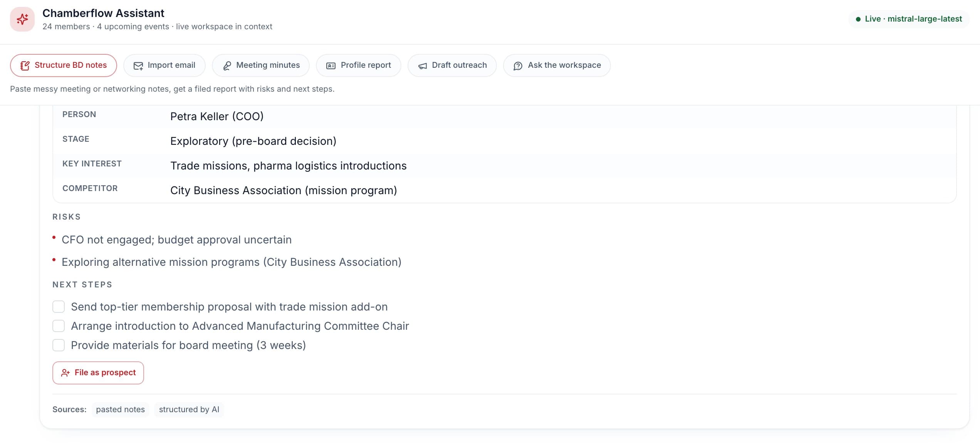Click the Meeting minutes pen icon
The width and height of the screenshot is (980, 443).
pyautogui.click(x=227, y=65)
